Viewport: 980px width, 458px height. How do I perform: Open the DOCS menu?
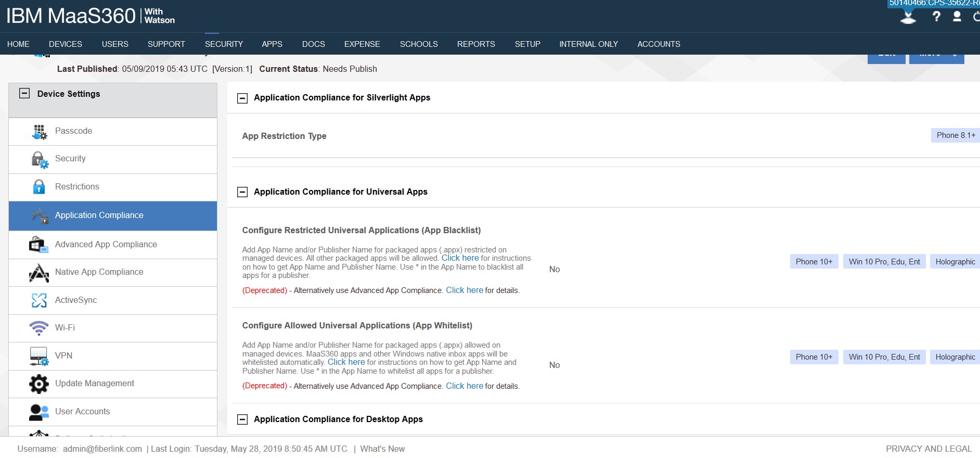point(314,44)
